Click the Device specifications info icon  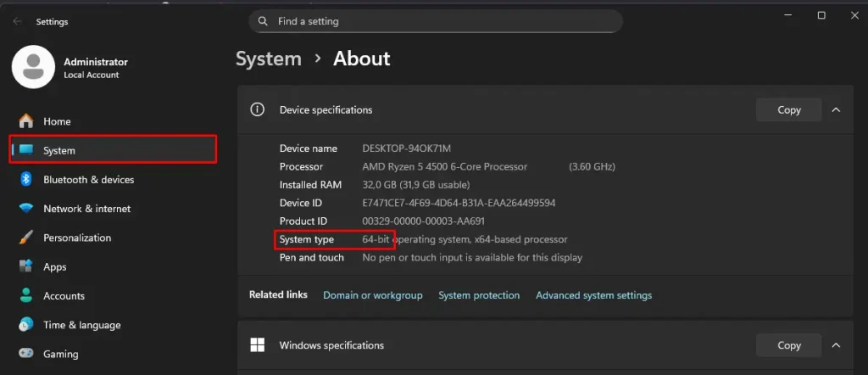(257, 109)
